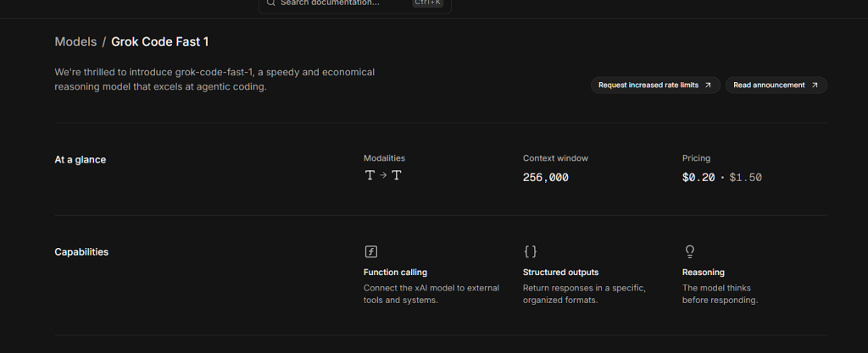
Task: Click the At a glance section label
Action: pyautogui.click(x=81, y=160)
